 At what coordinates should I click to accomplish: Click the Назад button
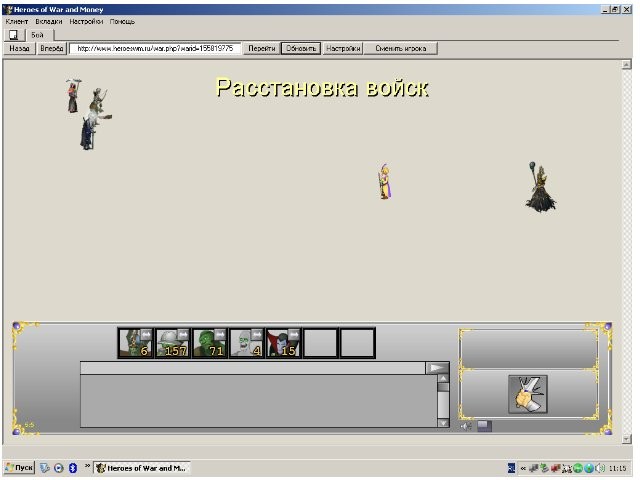pos(19,49)
